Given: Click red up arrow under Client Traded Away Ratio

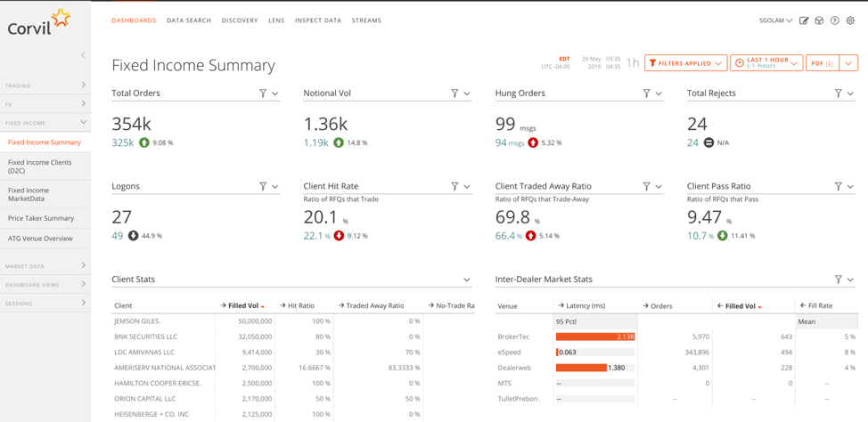Looking at the screenshot, I should (x=531, y=236).
